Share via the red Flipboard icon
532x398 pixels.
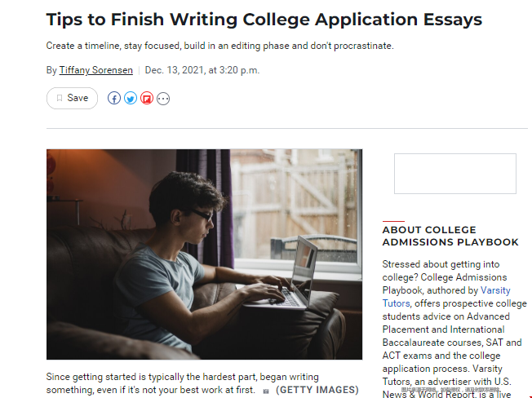click(x=147, y=99)
